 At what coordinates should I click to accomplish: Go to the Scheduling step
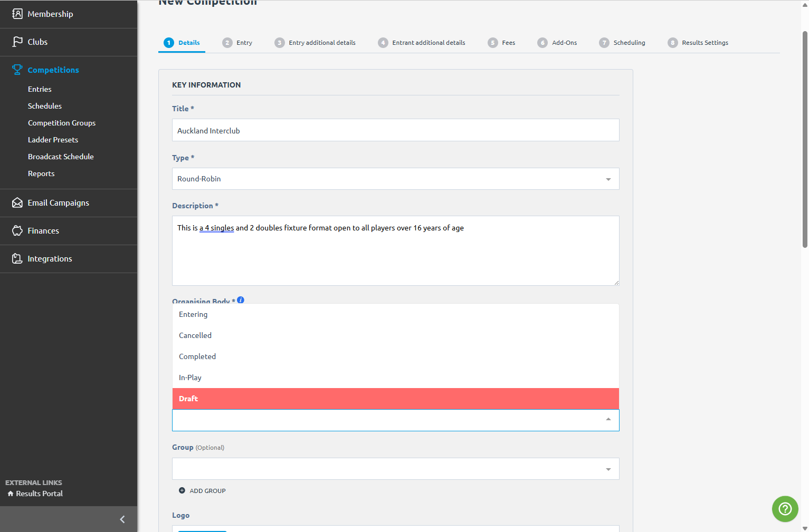click(x=622, y=43)
